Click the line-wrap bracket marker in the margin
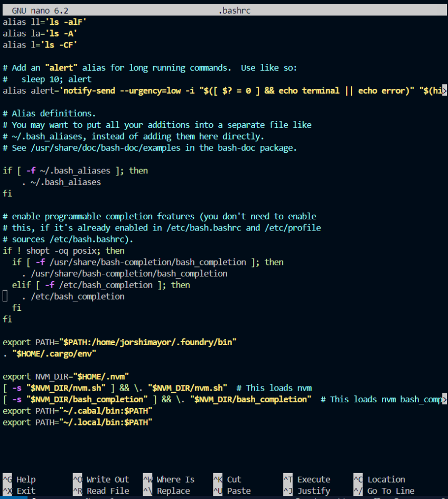This screenshot has width=448, height=499. [4, 296]
